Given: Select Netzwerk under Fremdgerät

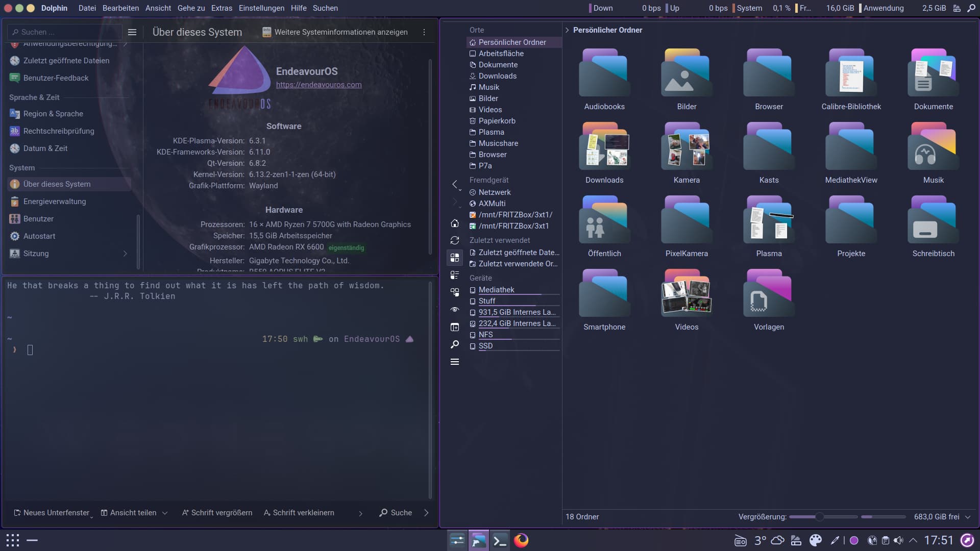Looking at the screenshot, I should pos(514,192).
